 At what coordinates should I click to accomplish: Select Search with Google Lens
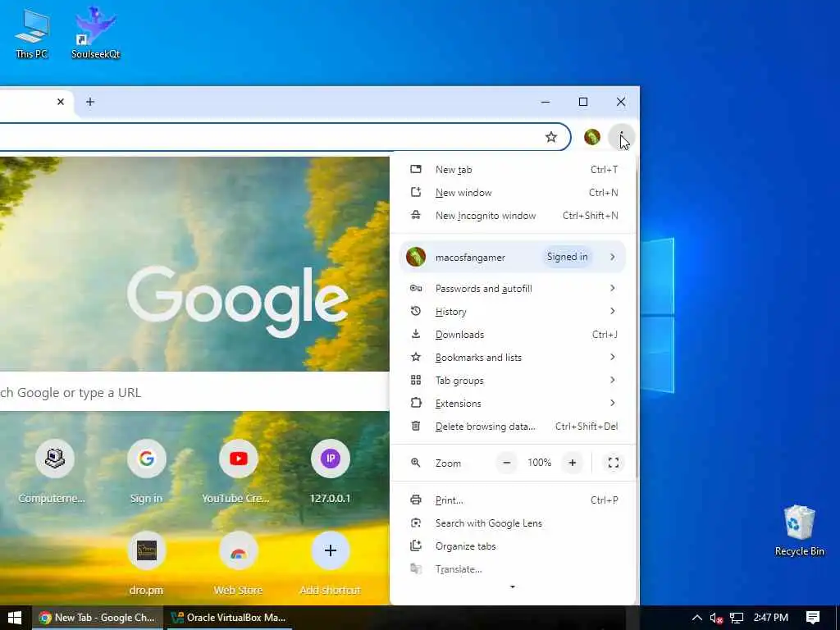pyautogui.click(x=514, y=523)
